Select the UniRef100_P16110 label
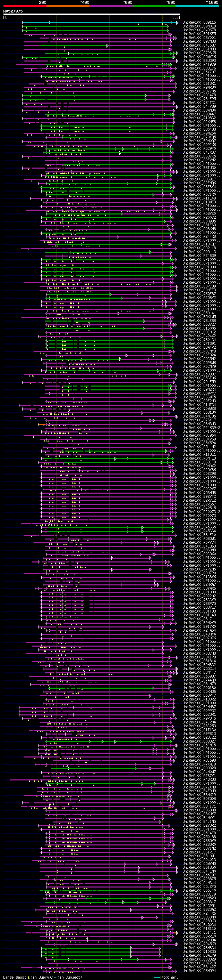Viewport: 222px width, 980px height. (199, 929)
